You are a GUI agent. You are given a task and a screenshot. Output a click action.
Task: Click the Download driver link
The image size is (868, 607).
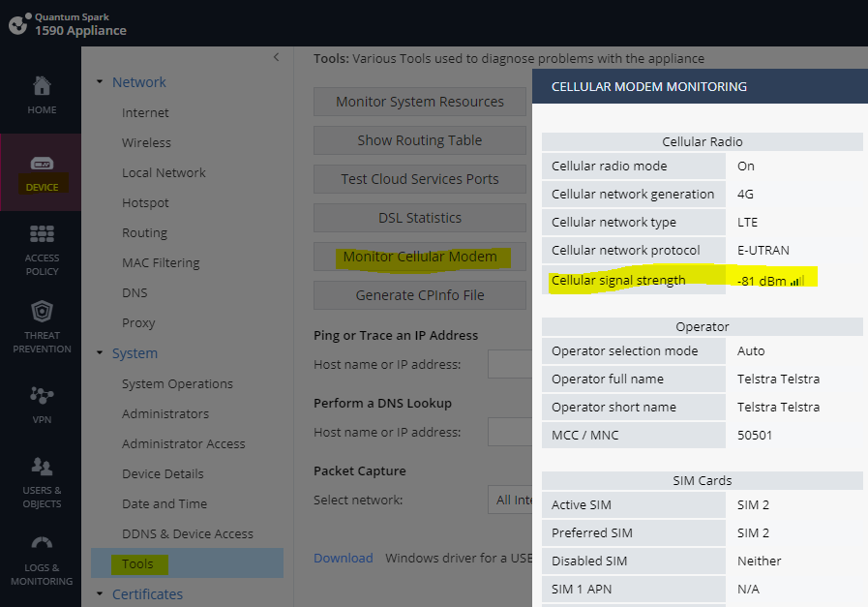pyautogui.click(x=343, y=558)
